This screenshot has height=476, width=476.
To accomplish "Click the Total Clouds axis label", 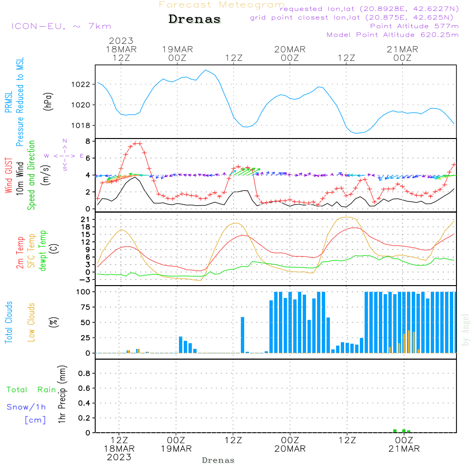I will click(x=9, y=322).
